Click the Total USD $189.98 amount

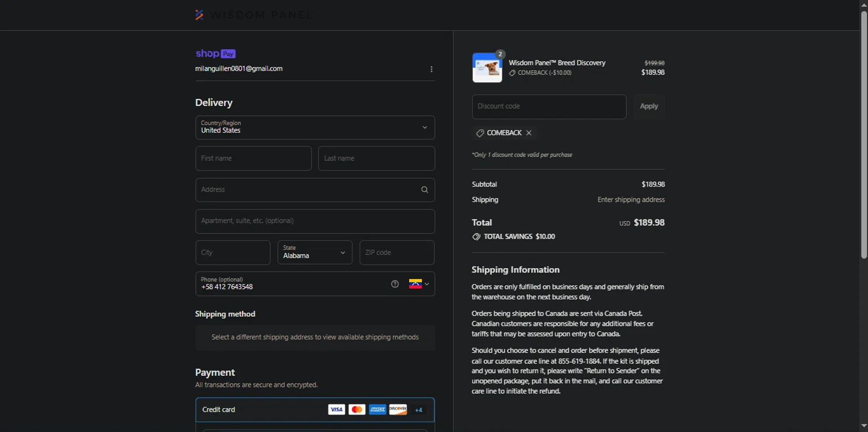coord(642,223)
